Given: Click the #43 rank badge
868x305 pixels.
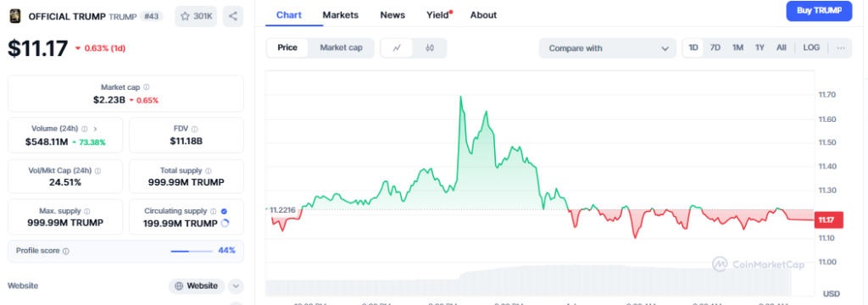Looking at the screenshot, I should 152,16.
